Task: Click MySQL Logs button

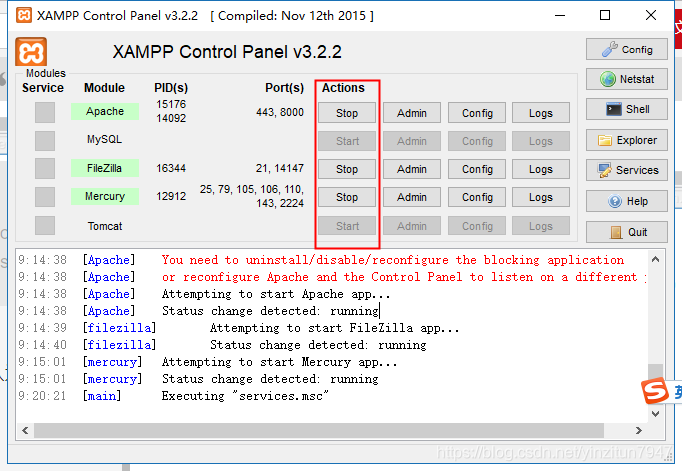Action: tap(541, 141)
